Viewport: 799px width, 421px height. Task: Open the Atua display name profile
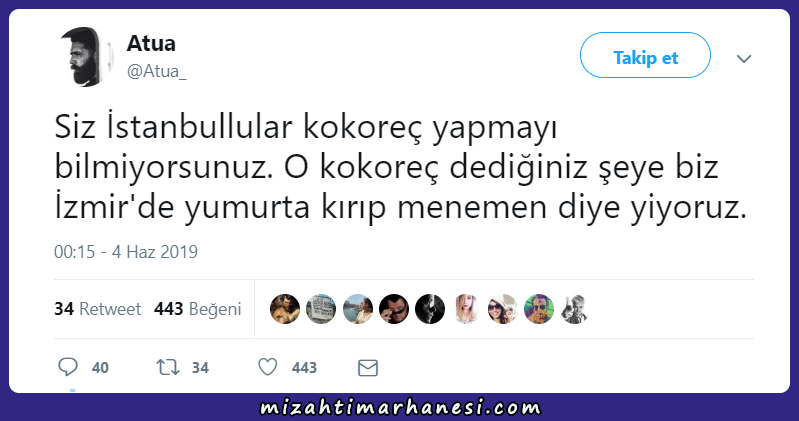pyautogui.click(x=151, y=43)
